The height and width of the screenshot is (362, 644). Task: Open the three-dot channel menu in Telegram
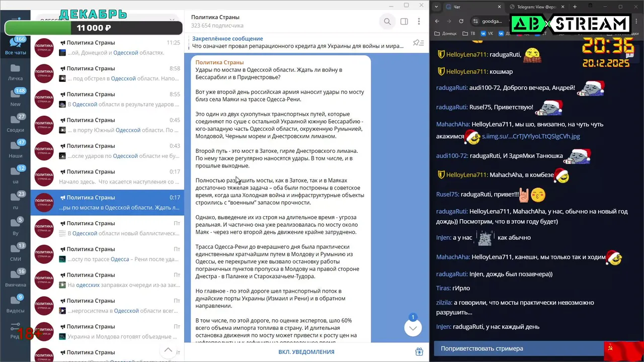[419, 22]
